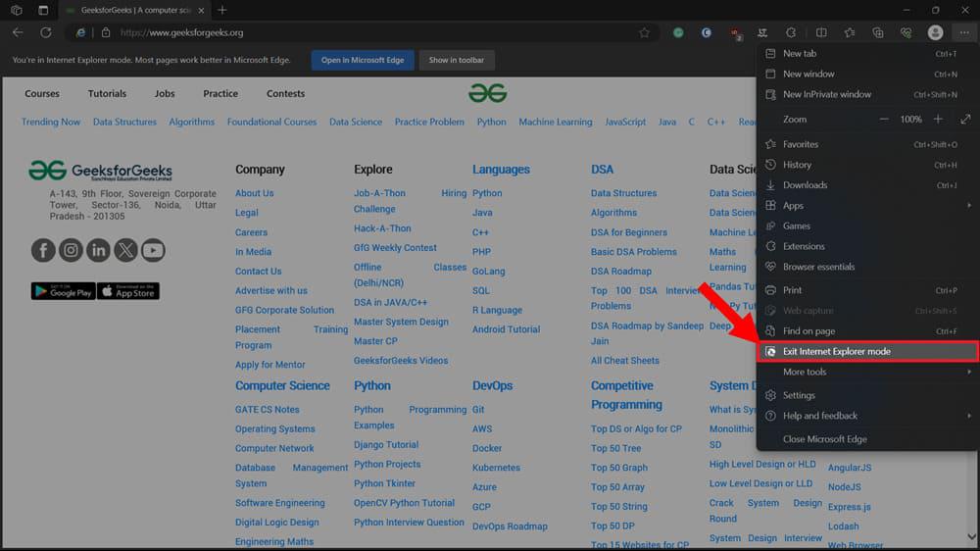Open GfG Weekly Contest link
The height and width of the screenshot is (551, 980).
point(395,248)
